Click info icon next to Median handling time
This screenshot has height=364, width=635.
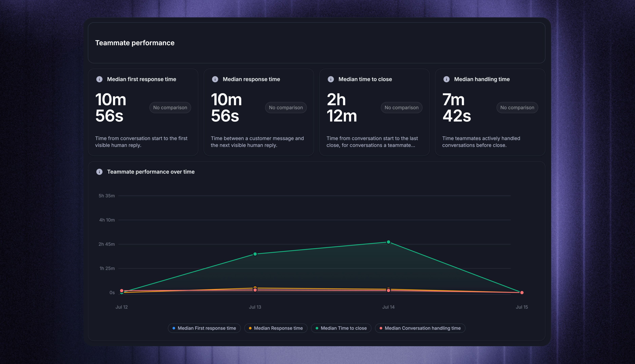point(446,79)
